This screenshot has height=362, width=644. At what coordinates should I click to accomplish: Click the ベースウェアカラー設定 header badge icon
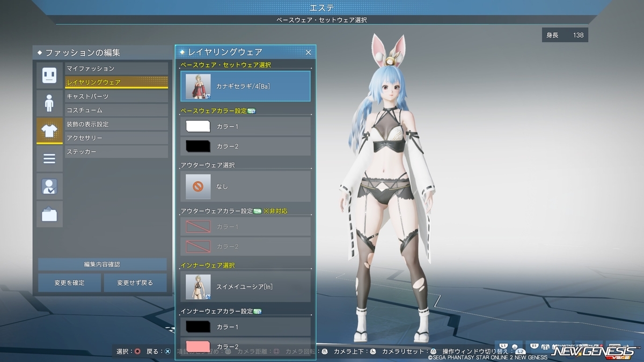(x=251, y=111)
